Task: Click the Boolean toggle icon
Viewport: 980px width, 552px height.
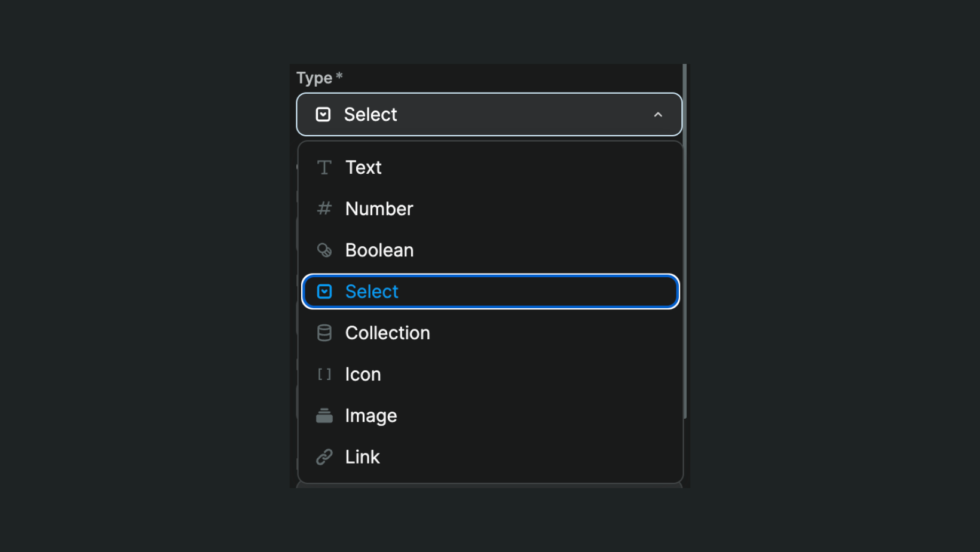Action: (x=324, y=250)
